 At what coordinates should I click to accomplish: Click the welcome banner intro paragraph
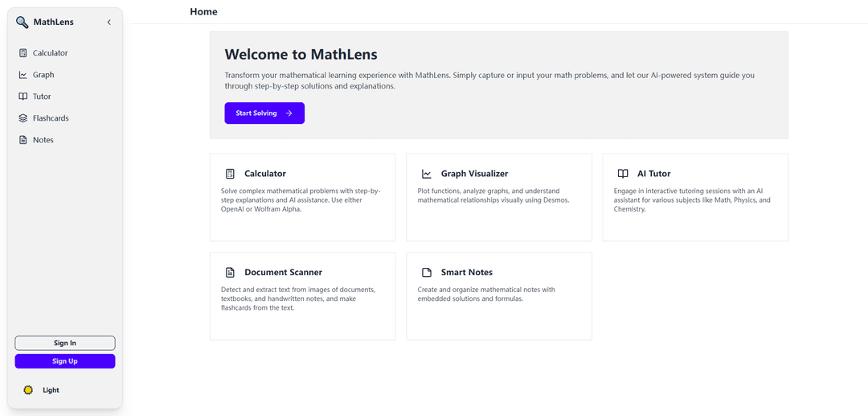tap(489, 81)
